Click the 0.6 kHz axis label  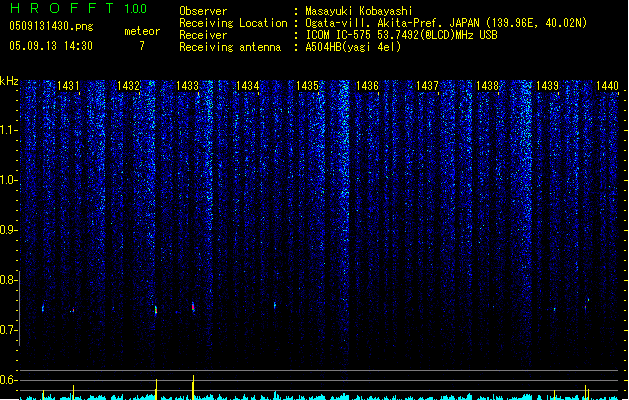pyautogui.click(x=8, y=380)
